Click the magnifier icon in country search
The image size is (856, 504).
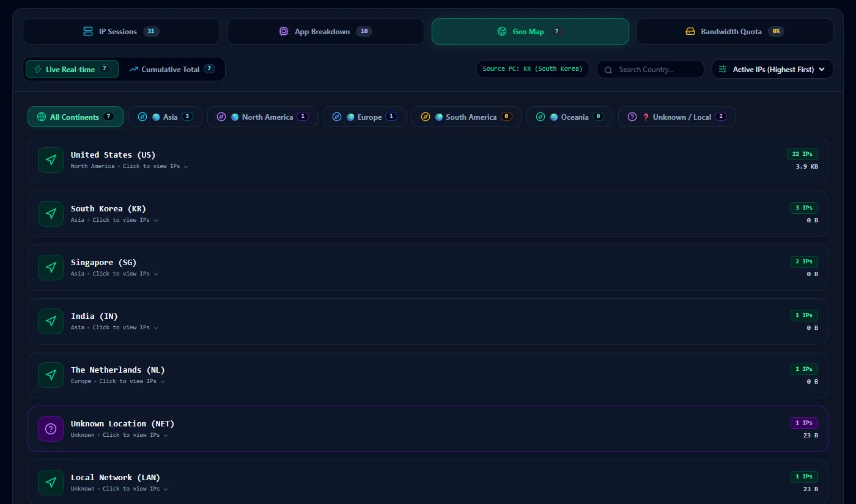point(608,70)
